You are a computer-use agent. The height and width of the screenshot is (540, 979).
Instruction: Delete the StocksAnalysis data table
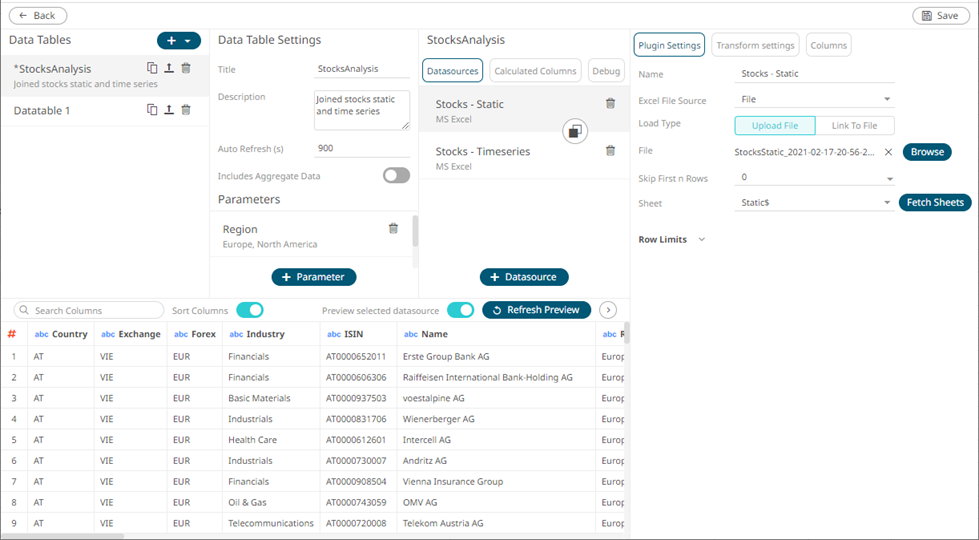(186, 68)
